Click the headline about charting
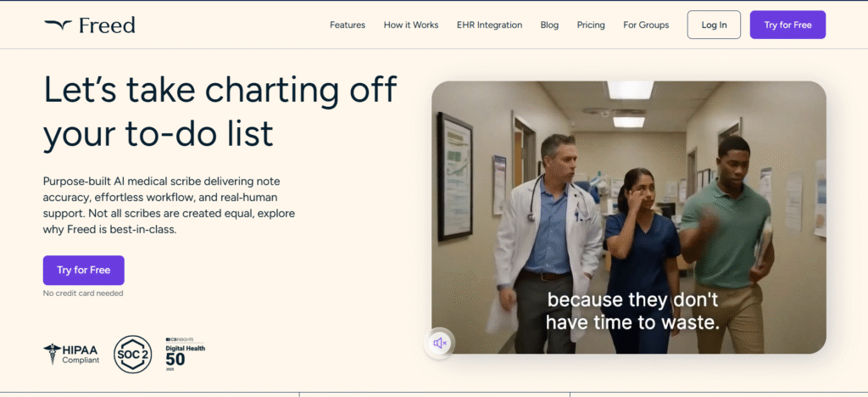Viewport: 868px width, 397px height. pos(220,111)
